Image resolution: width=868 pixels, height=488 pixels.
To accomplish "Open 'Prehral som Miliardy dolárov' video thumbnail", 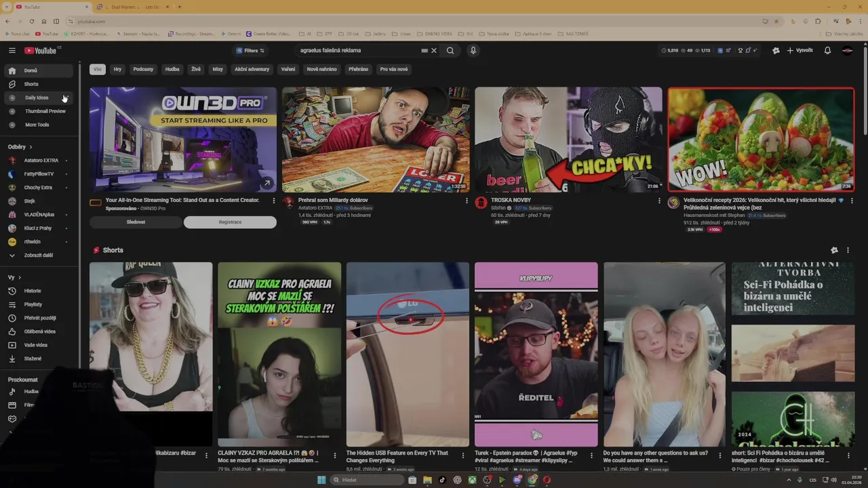I will (x=376, y=140).
